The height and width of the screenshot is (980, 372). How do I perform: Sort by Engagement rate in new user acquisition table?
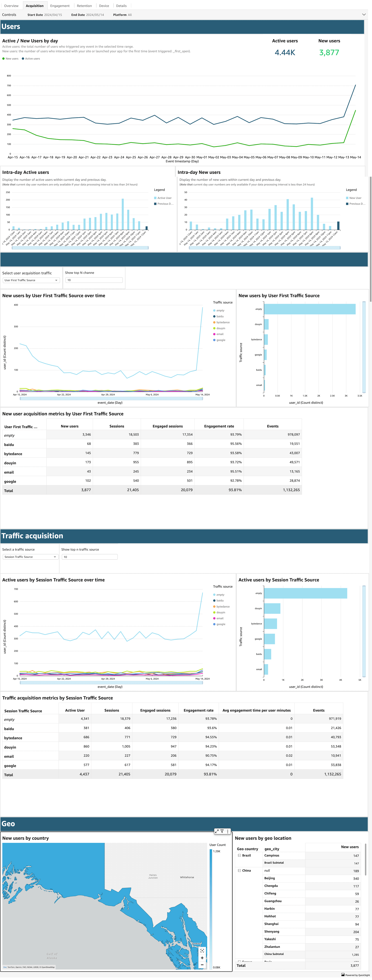pos(219,426)
